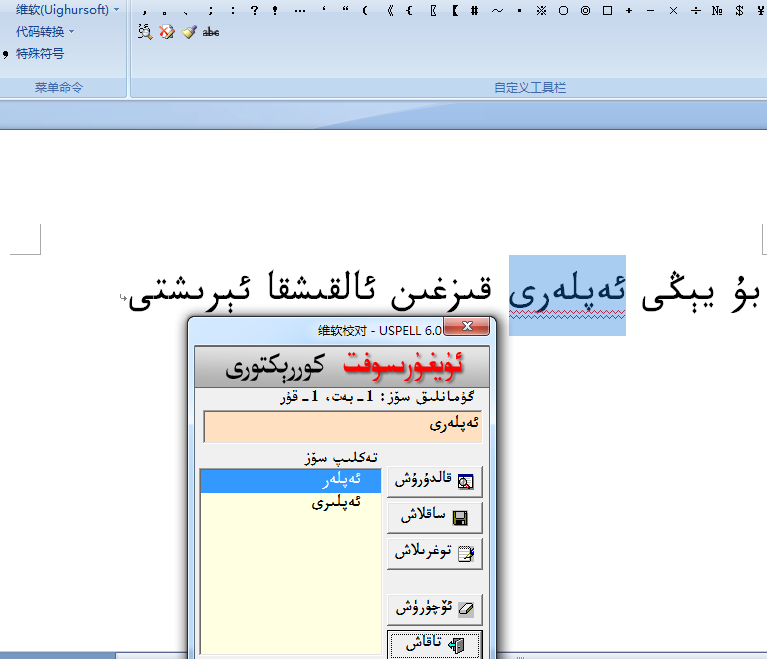Insert the № numero symbol
Image resolution: width=767 pixels, height=659 pixels.
coord(716,10)
